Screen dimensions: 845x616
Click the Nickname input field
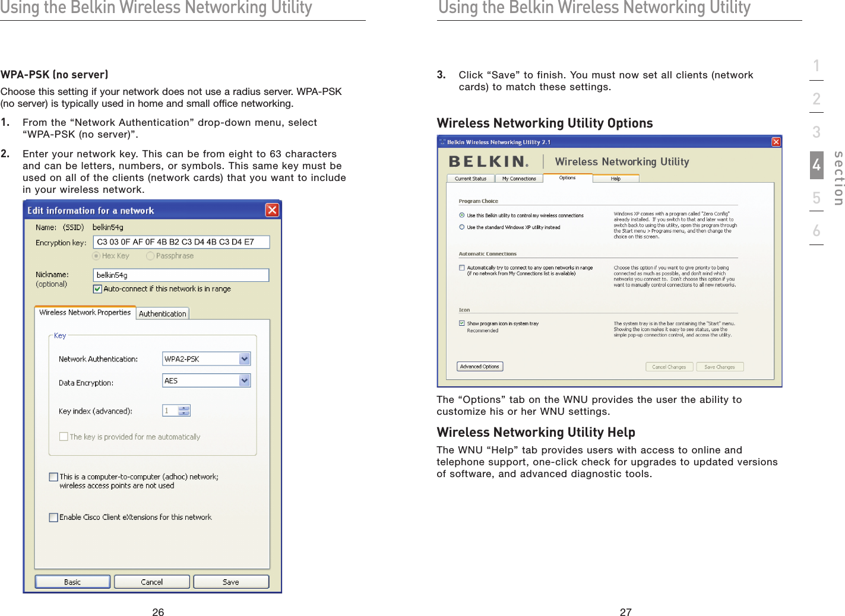(182, 275)
